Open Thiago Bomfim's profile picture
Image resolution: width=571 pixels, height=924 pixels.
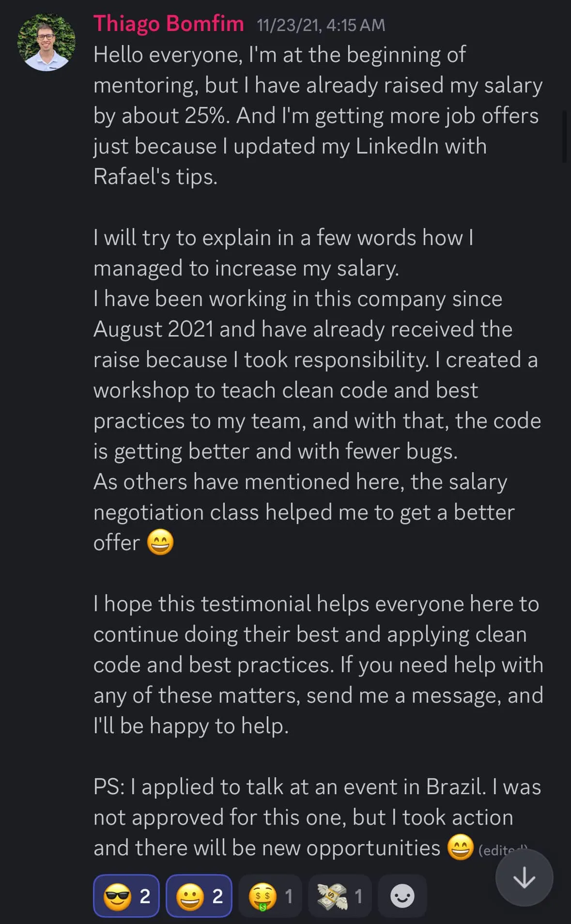(46, 42)
